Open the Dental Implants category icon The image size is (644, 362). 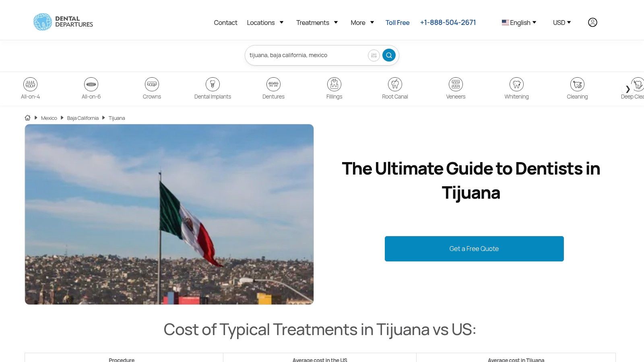coord(213,84)
